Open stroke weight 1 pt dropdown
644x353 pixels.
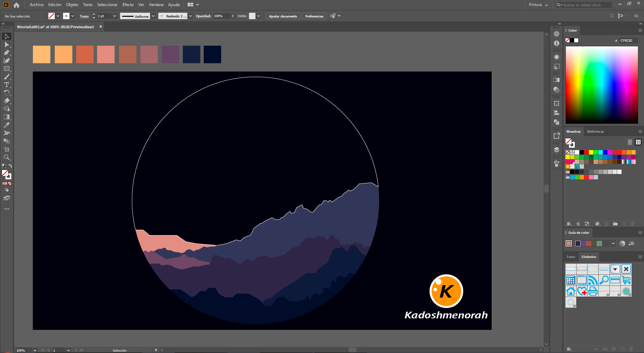click(x=114, y=16)
